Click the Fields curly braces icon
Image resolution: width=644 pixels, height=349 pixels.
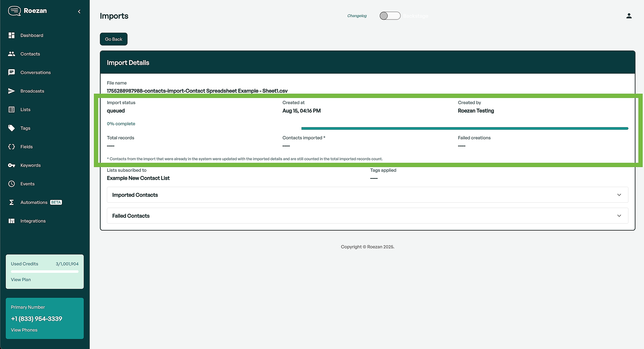pyautogui.click(x=12, y=147)
